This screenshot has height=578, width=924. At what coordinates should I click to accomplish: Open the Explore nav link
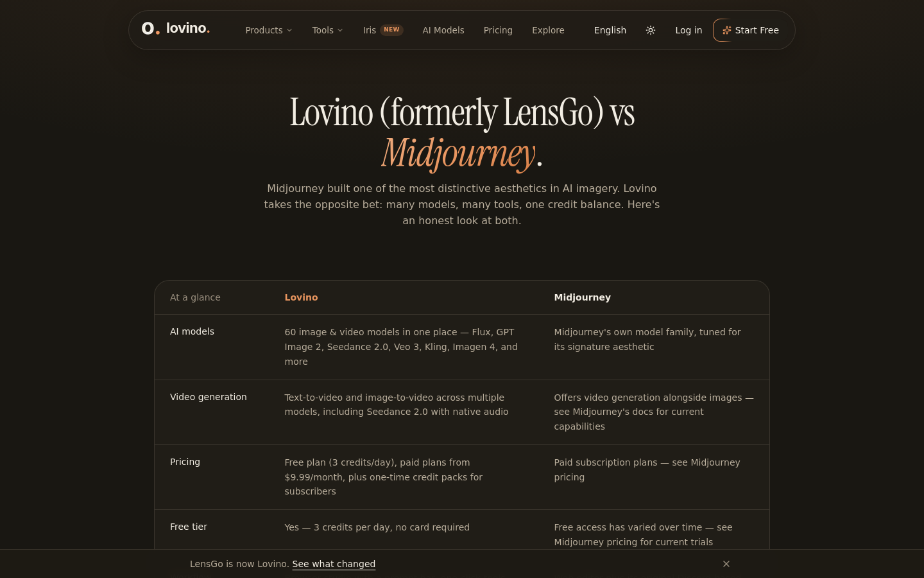coord(548,30)
